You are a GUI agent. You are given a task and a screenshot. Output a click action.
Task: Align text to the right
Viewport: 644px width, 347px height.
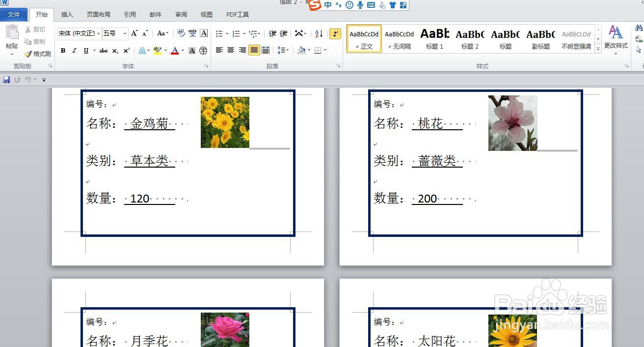(x=242, y=50)
